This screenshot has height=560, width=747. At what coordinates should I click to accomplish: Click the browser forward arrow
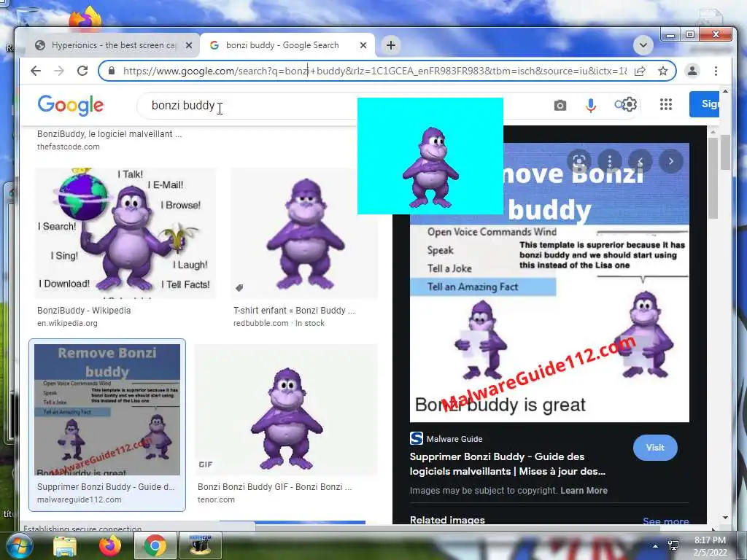click(x=58, y=71)
